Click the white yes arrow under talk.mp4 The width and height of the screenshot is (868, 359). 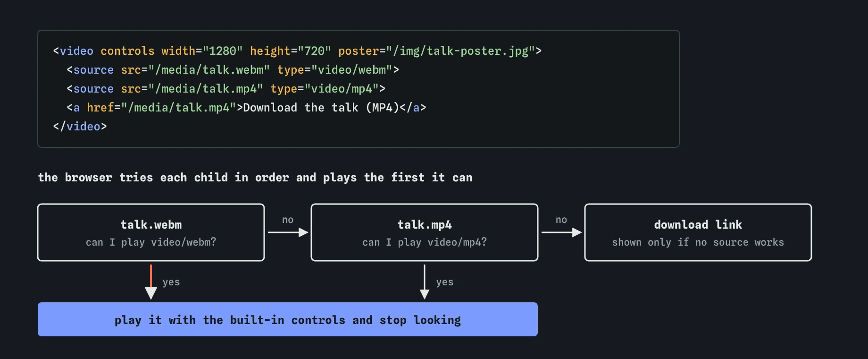[x=425, y=282]
